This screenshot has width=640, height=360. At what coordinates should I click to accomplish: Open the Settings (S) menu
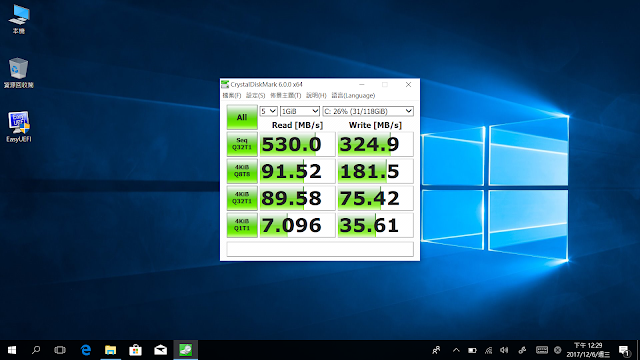[255, 96]
